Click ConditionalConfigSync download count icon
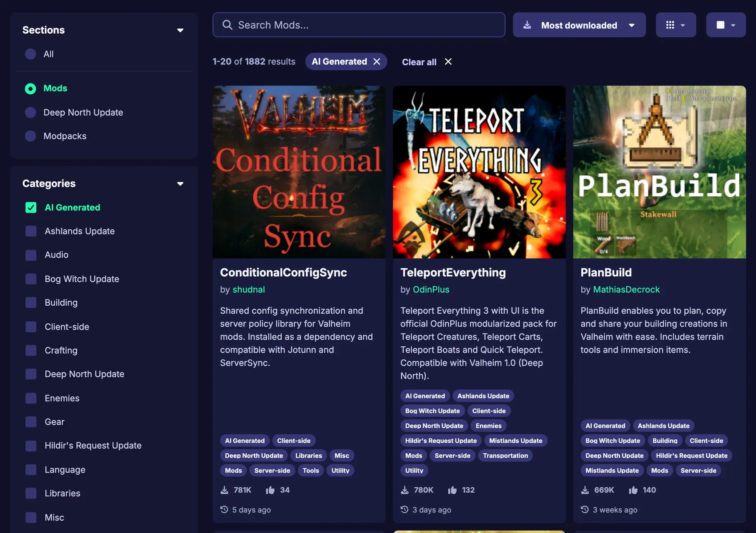The height and width of the screenshot is (533, 756). click(225, 490)
